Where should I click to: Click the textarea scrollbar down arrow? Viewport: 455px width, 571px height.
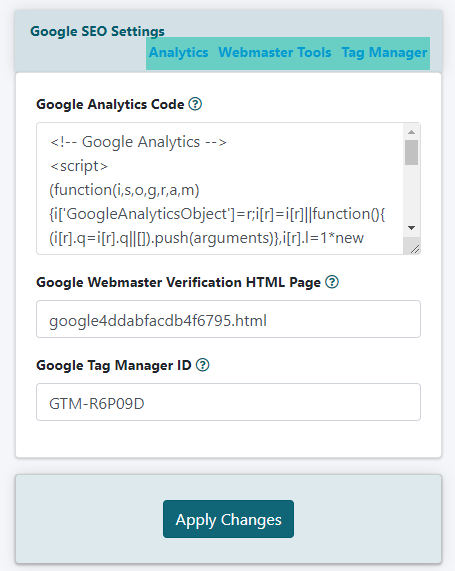pos(412,228)
